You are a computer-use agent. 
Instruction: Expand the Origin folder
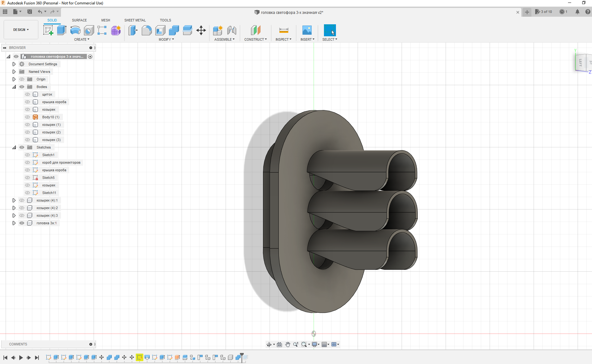tap(14, 79)
